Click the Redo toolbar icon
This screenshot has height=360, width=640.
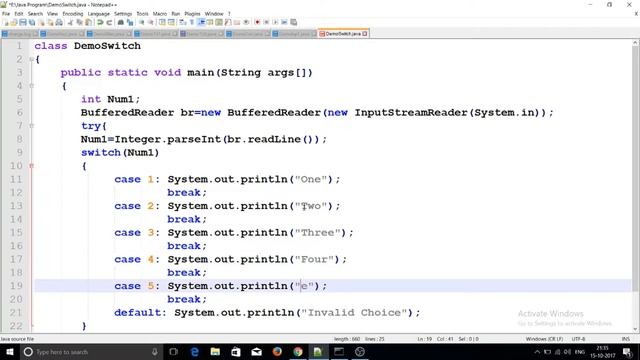pos(109,22)
